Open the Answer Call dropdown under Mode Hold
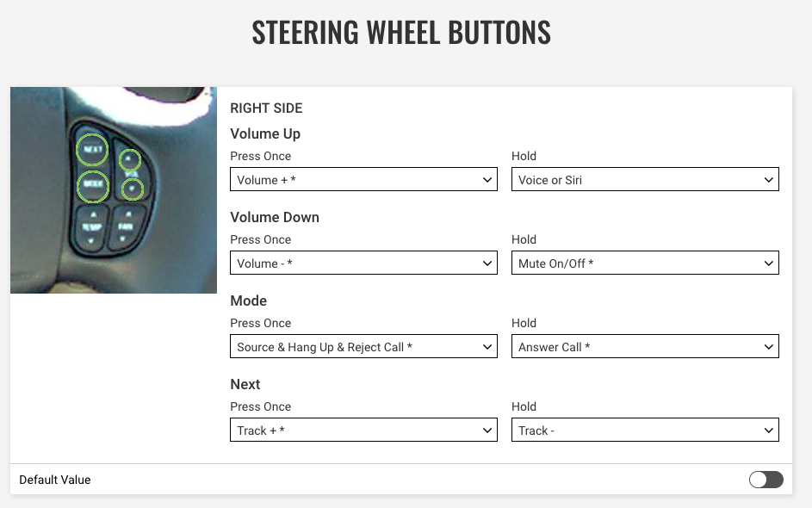 645,346
